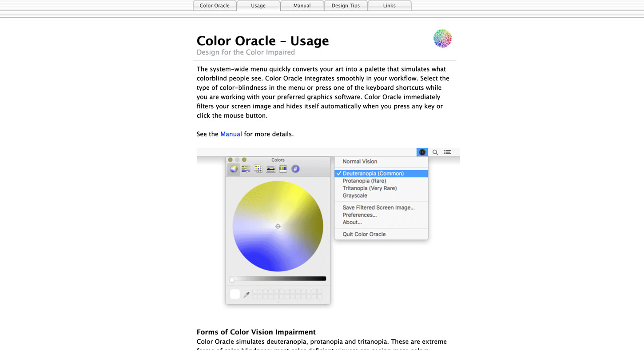The image size is (644, 350).
Task: Select the color wheel picker icon
Action: coord(234,169)
